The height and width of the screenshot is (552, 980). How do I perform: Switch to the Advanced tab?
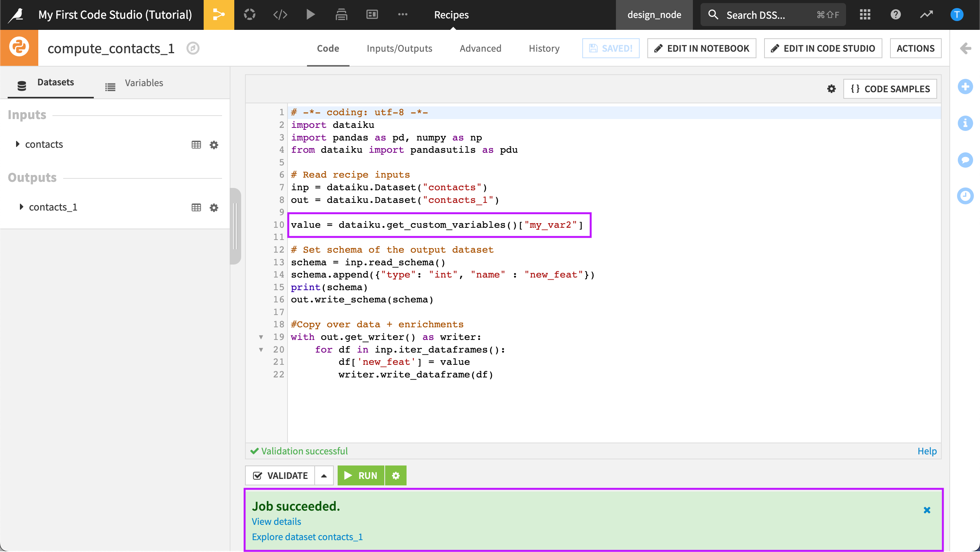point(480,49)
